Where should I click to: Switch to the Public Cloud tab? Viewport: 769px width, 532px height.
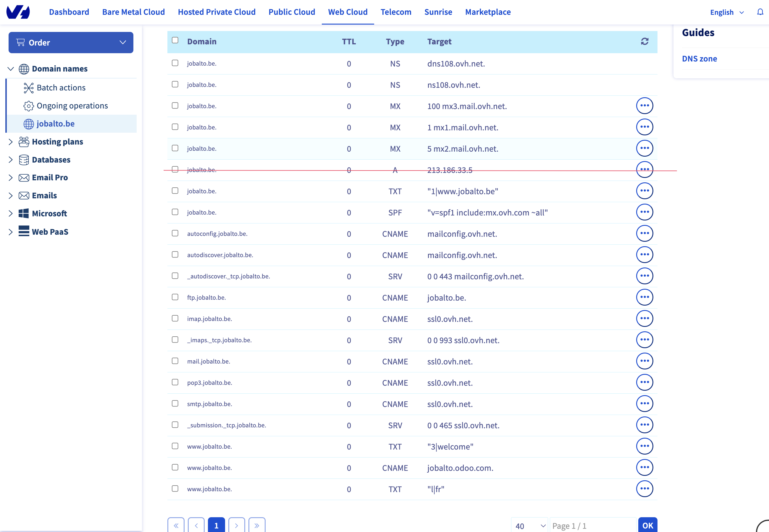[x=291, y=12]
